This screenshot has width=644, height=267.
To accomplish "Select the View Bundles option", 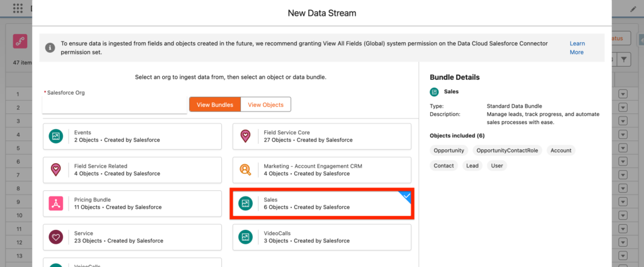I will coord(214,105).
